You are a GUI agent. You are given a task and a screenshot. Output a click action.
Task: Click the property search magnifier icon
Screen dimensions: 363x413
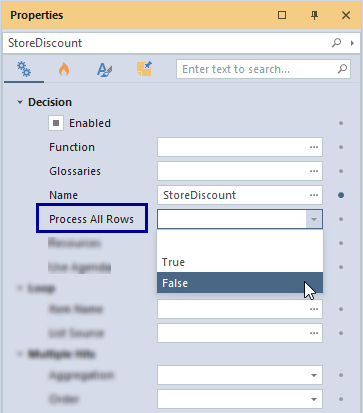click(x=342, y=69)
